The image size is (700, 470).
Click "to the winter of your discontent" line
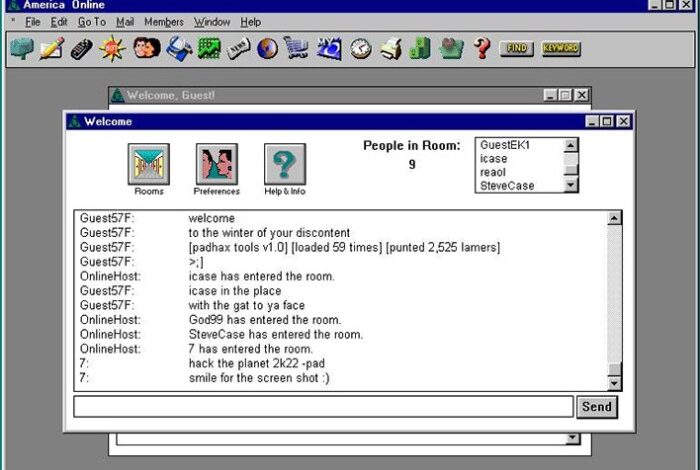point(269,233)
